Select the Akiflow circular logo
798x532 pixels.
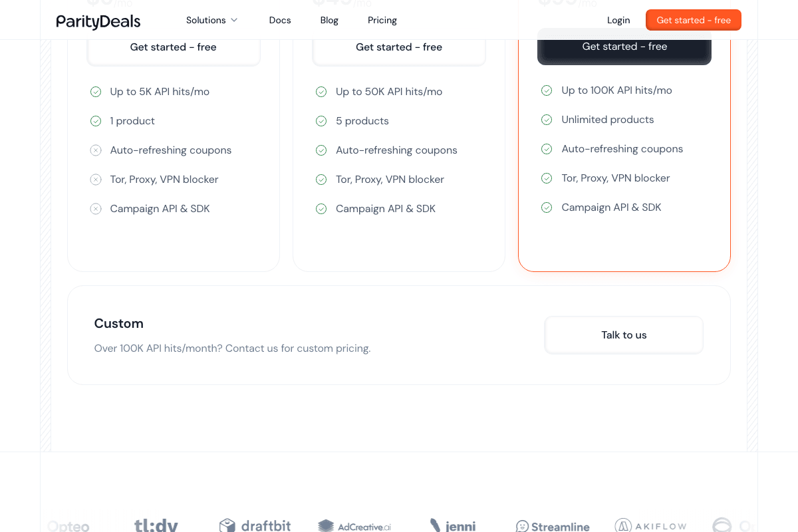[x=622, y=525]
